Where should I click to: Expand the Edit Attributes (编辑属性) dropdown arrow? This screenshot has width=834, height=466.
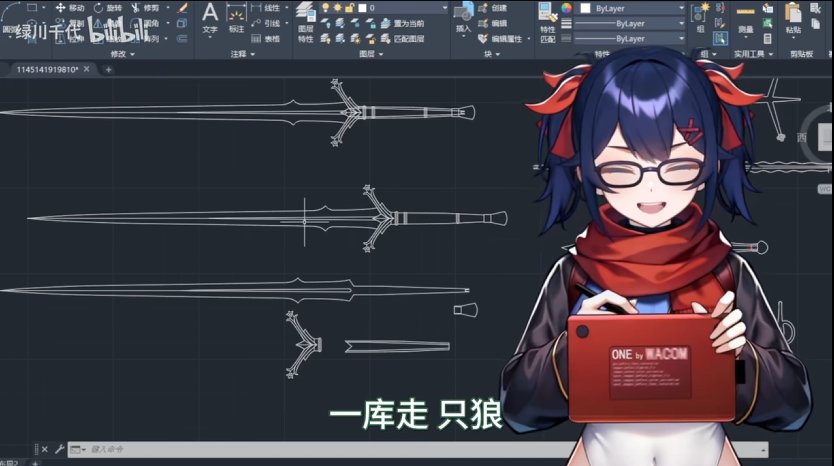coord(529,38)
